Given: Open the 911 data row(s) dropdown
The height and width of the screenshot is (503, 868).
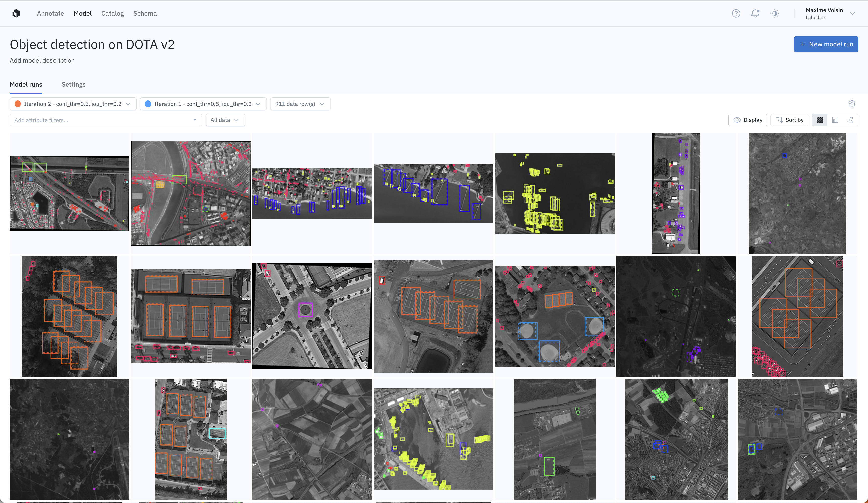Looking at the screenshot, I should [x=300, y=104].
